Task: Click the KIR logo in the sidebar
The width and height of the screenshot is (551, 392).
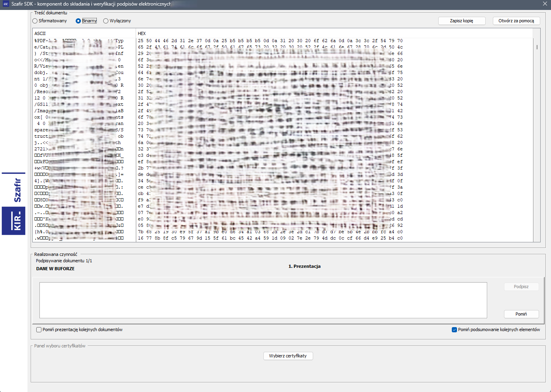Action: [14, 221]
